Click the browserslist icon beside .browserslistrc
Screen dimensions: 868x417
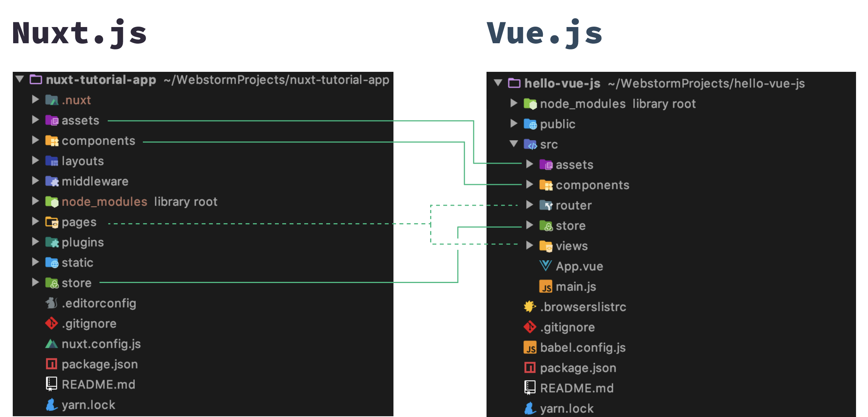(x=530, y=307)
